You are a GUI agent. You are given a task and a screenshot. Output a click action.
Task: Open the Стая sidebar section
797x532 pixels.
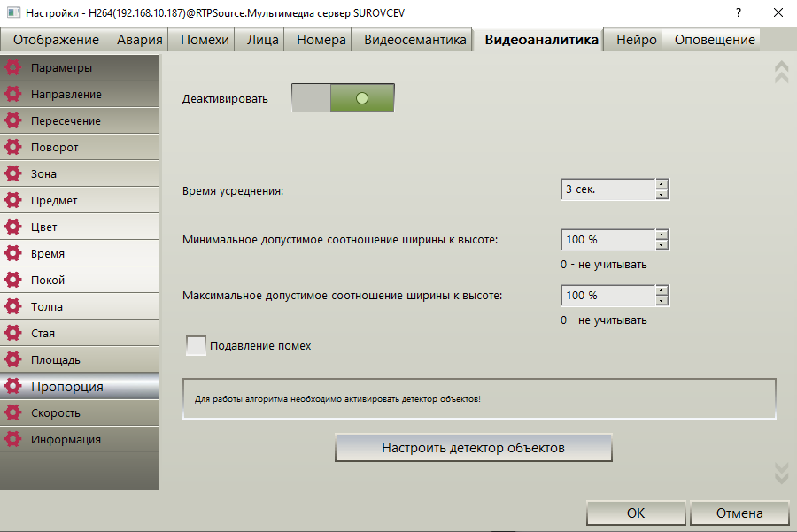(80, 333)
